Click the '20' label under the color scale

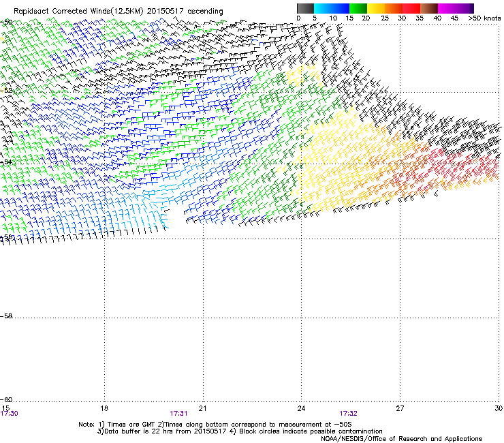tap(366, 18)
